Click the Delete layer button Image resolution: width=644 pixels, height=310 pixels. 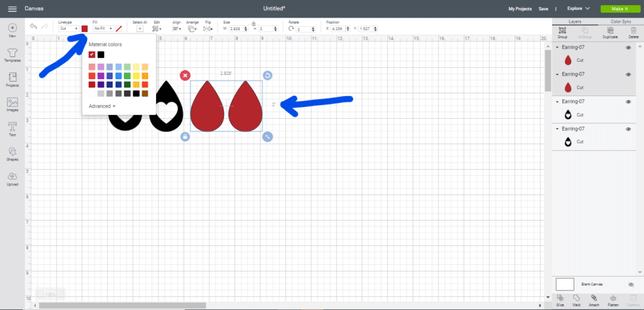(x=633, y=32)
